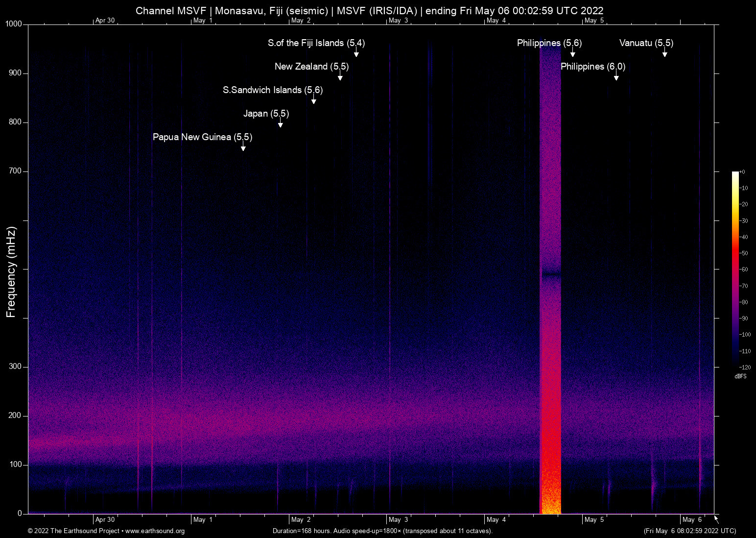
Task: Select the S.Sandwich Islands (5.6) marker
Action: pos(273,90)
